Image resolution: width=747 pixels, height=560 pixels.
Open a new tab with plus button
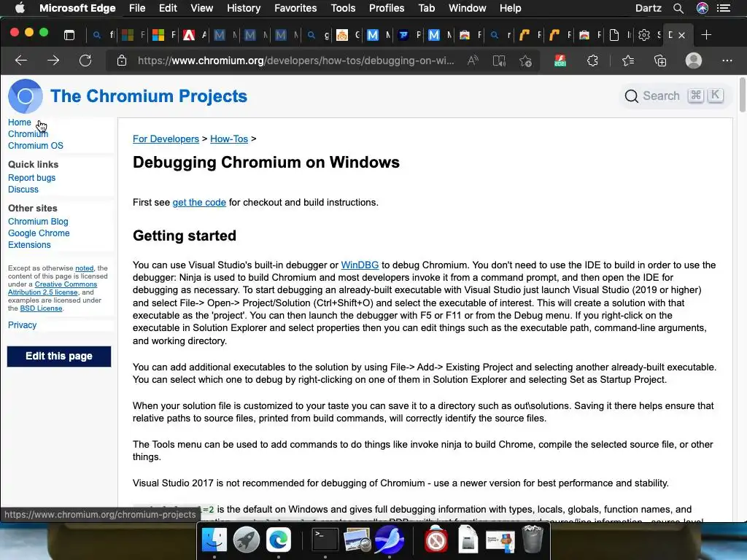point(706,35)
